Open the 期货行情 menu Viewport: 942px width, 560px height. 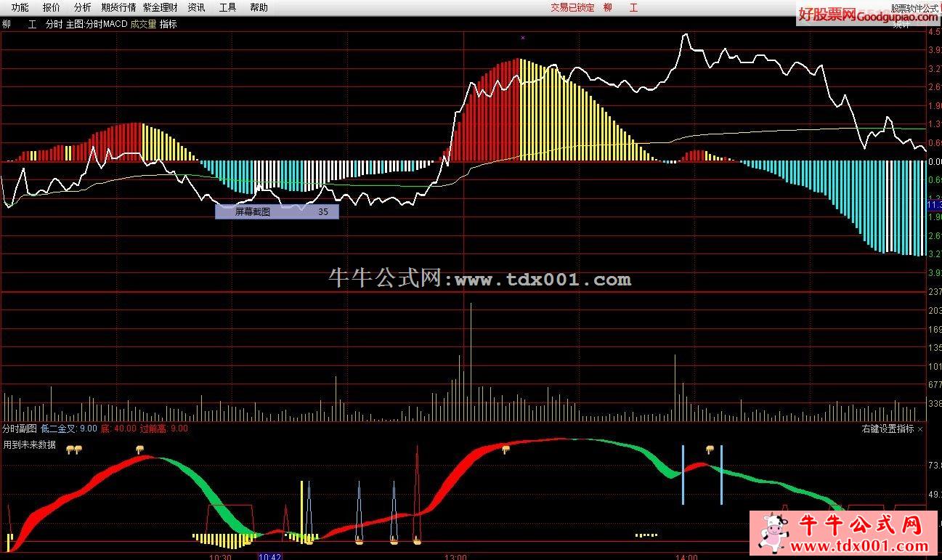(x=118, y=7)
